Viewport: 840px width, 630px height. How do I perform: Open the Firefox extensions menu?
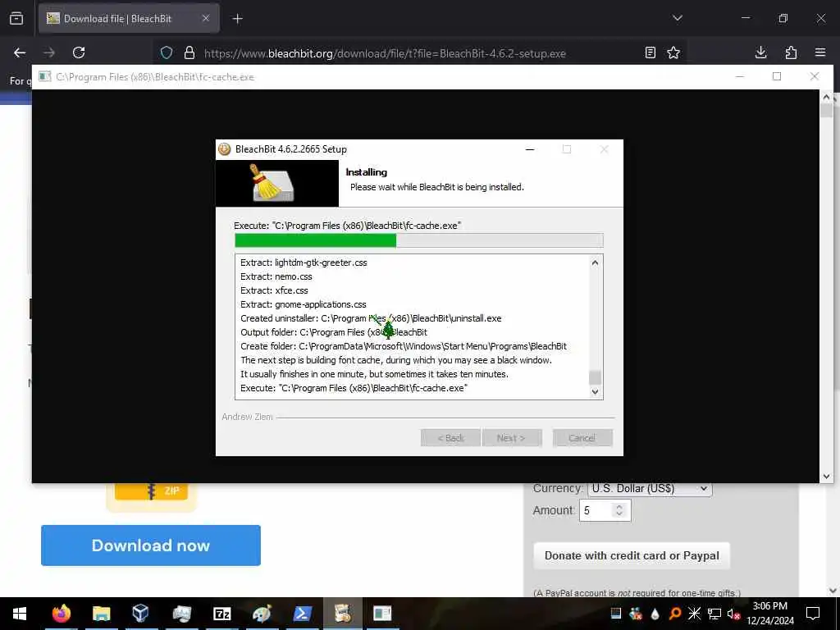[x=791, y=52]
